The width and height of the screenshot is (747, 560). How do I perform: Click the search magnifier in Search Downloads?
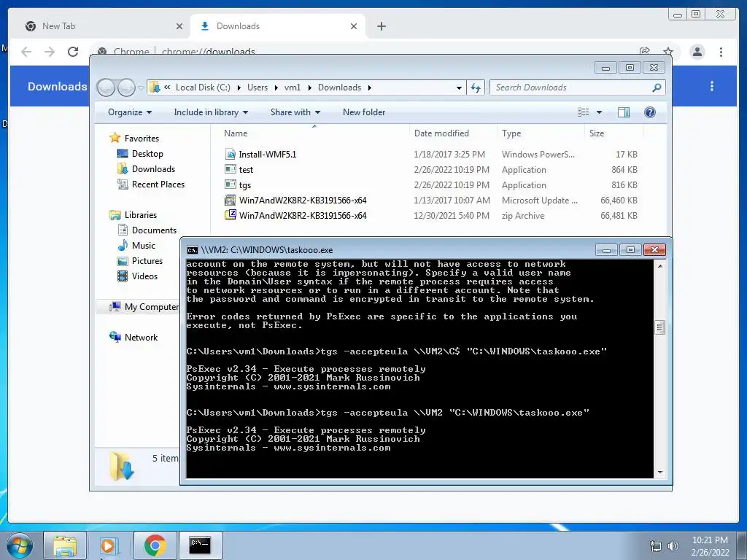657,87
